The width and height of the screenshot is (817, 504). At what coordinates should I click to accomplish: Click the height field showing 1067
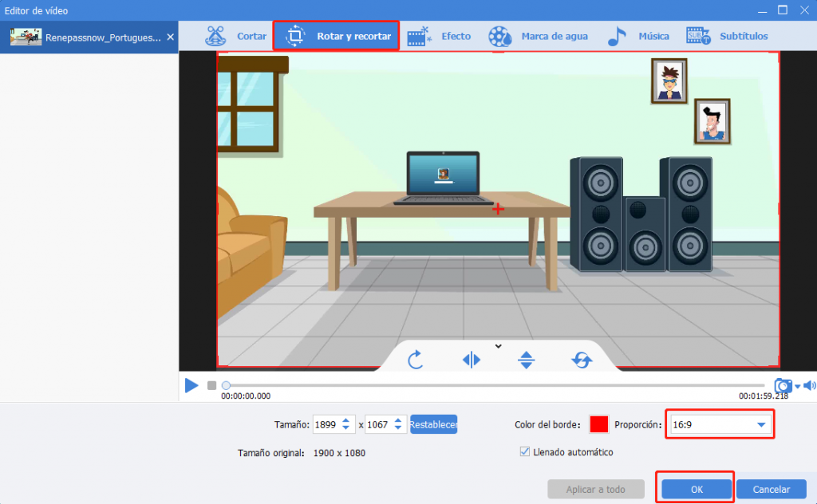point(378,425)
